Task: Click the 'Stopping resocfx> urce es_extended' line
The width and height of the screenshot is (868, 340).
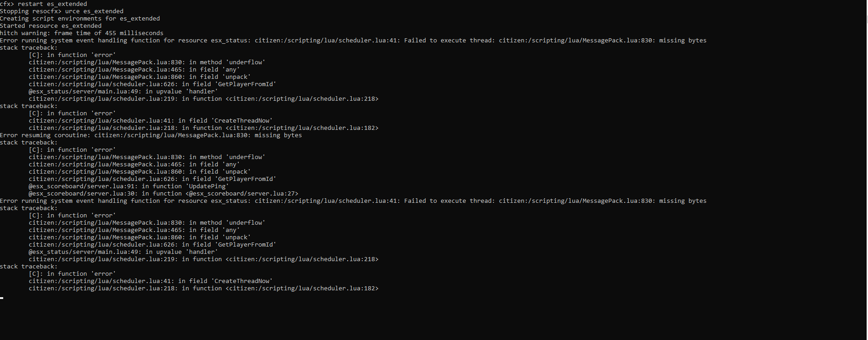Action: (x=62, y=11)
